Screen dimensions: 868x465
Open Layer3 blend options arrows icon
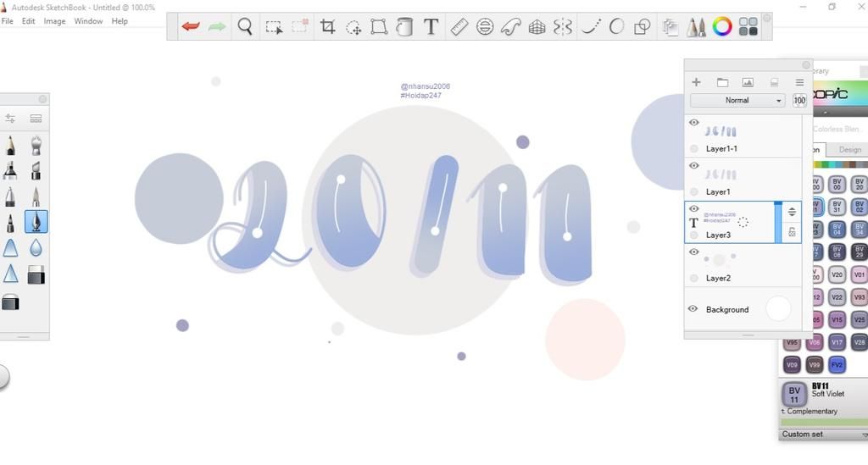point(793,212)
